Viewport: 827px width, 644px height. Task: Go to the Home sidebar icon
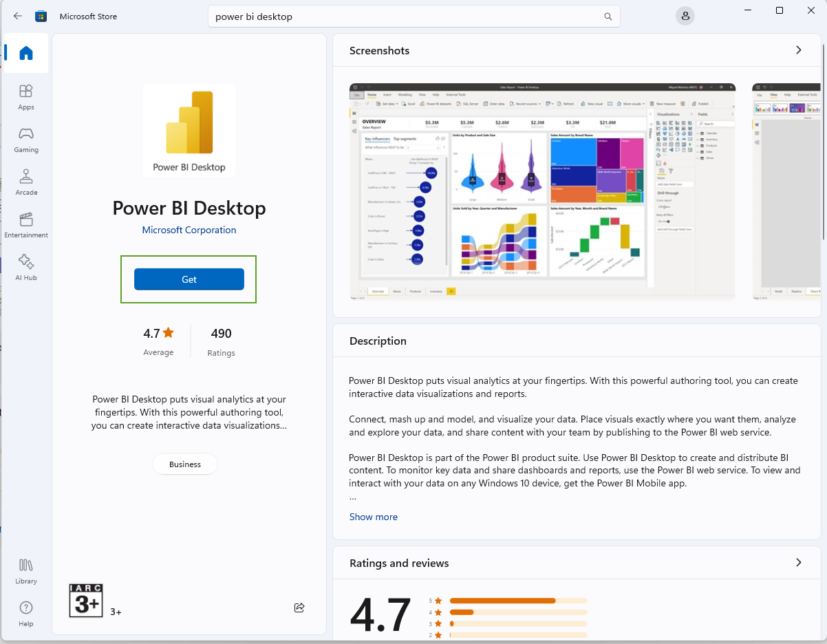tap(26, 53)
